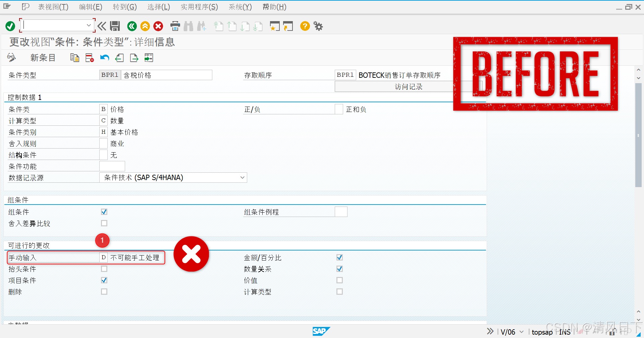Click the 手动输入 value field showing D
The height and width of the screenshot is (338, 644).
(x=103, y=258)
